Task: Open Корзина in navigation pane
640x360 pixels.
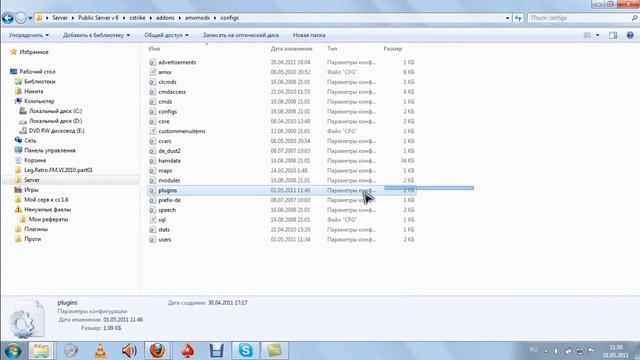Action: [x=35, y=160]
